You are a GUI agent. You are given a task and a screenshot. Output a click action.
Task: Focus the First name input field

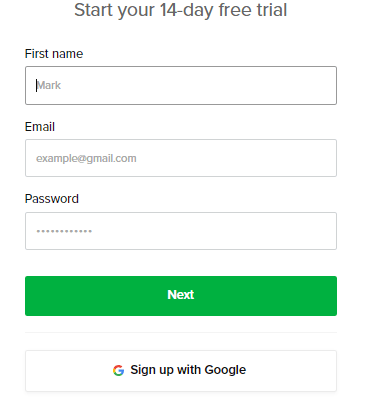tap(181, 85)
